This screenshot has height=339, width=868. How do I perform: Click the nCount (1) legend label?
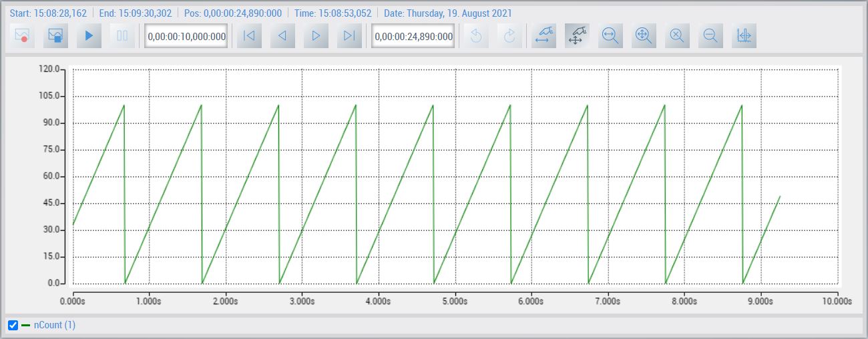(55, 325)
